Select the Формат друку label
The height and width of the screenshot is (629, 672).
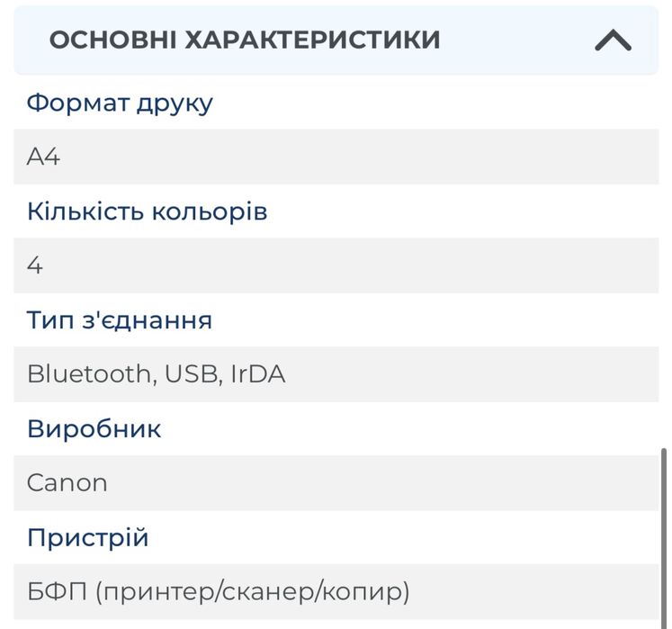pyautogui.click(x=120, y=103)
